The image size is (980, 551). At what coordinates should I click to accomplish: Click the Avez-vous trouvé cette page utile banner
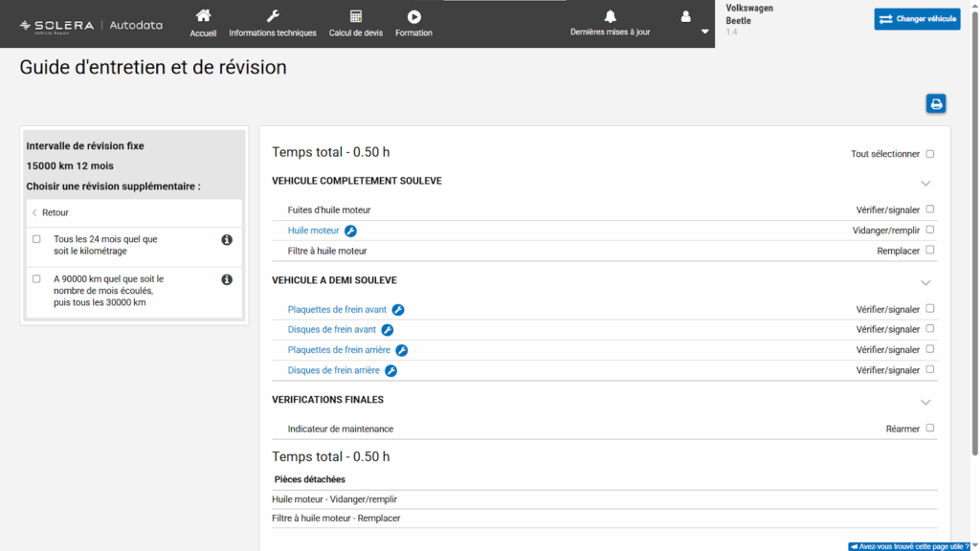909,546
